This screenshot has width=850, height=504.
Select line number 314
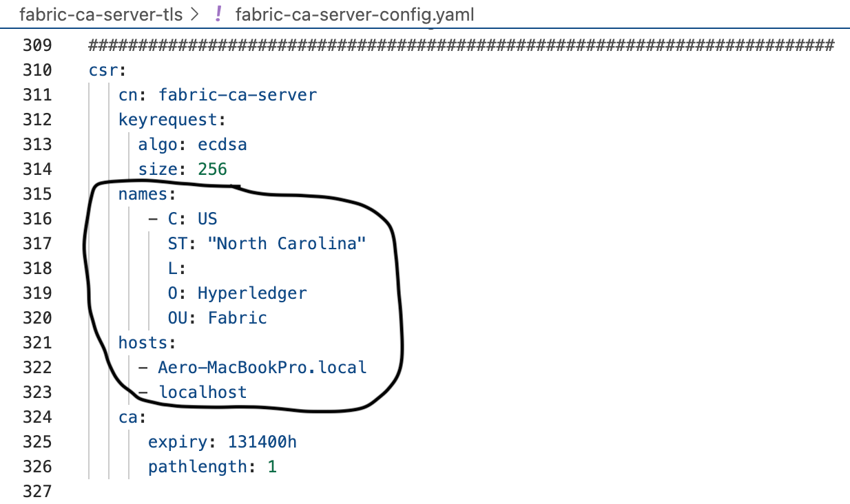(x=37, y=169)
